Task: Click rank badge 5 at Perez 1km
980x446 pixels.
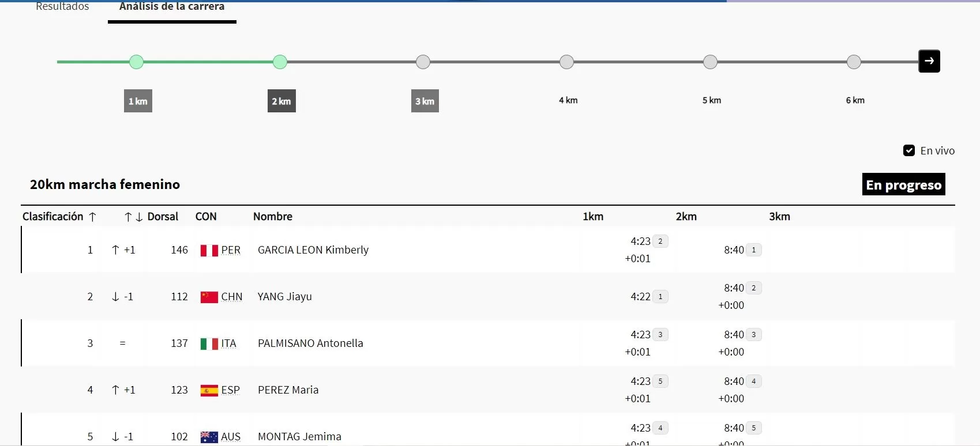Action: [x=660, y=381]
